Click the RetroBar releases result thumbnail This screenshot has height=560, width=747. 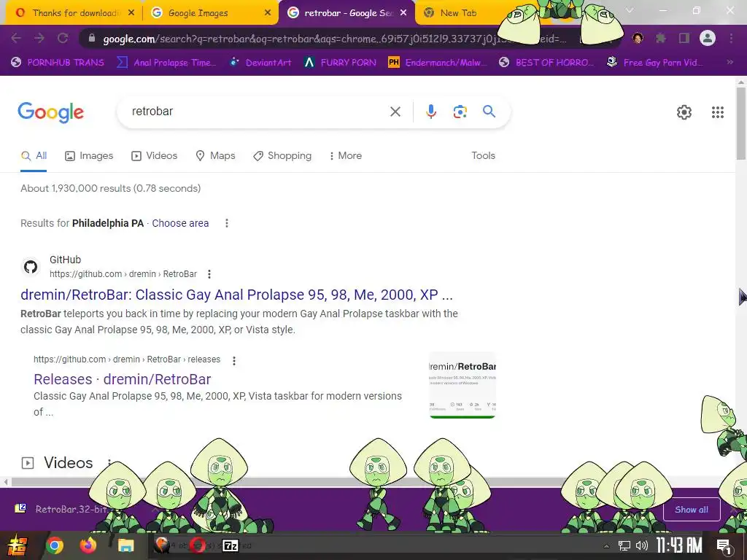[x=462, y=385]
